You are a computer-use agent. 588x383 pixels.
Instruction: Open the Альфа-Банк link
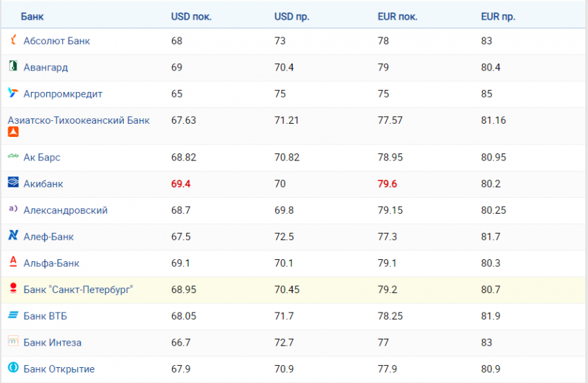pos(51,263)
